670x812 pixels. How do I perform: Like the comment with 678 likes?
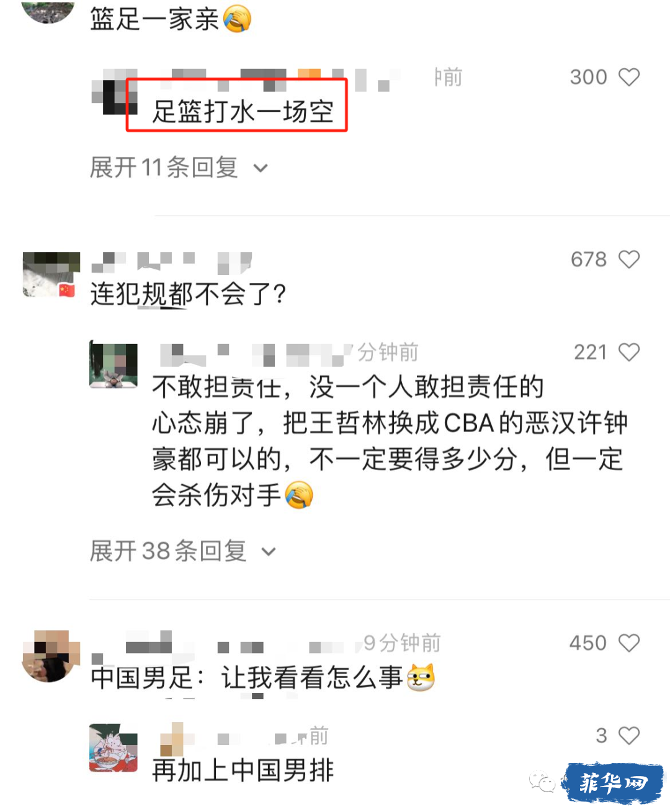point(629,259)
